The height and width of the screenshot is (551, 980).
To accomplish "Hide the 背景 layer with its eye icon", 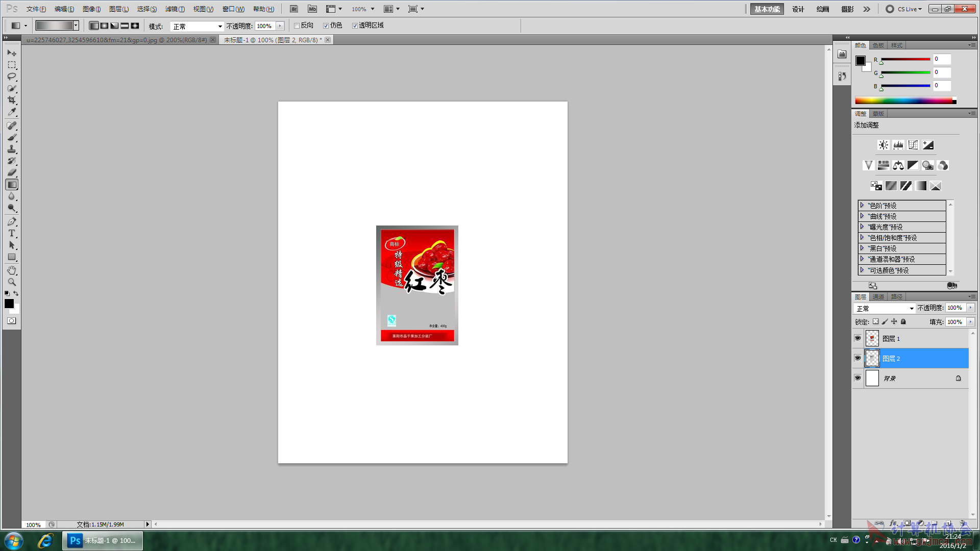I will coord(857,378).
